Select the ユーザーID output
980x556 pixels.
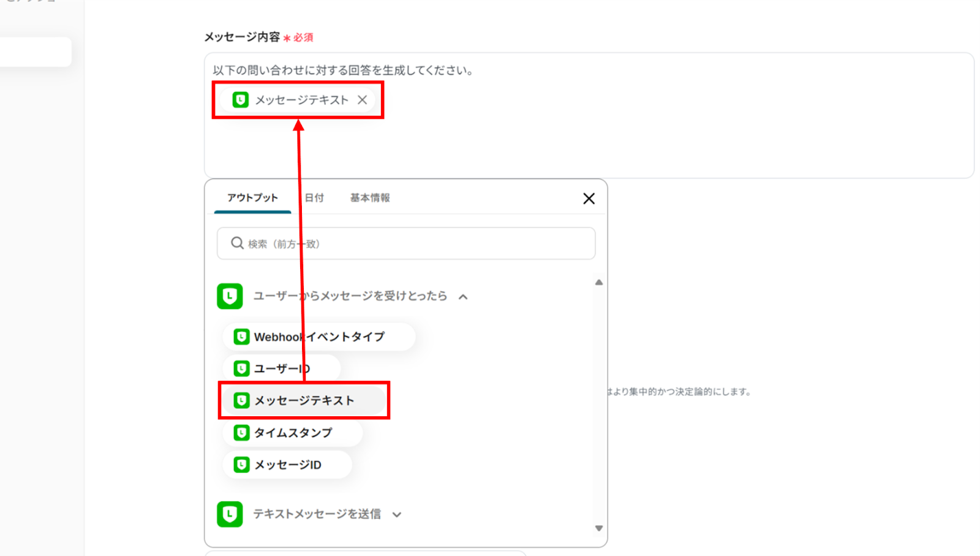tap(281, 368)
